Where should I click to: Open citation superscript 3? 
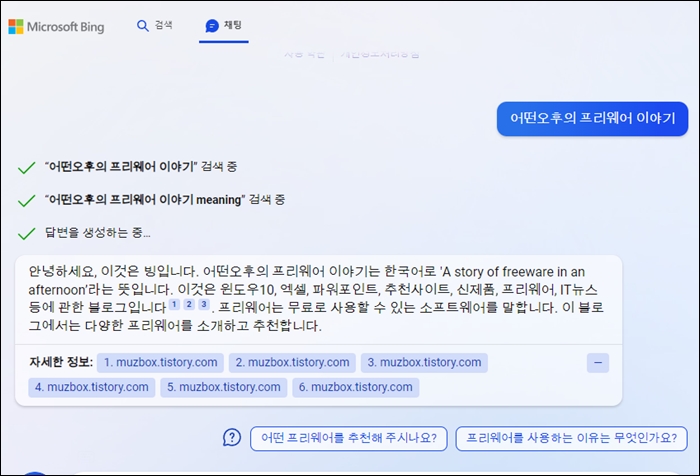(204, 304)
